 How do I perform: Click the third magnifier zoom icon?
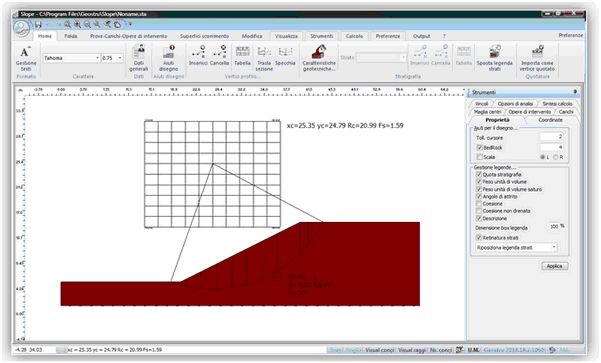(x=87, y=25)
